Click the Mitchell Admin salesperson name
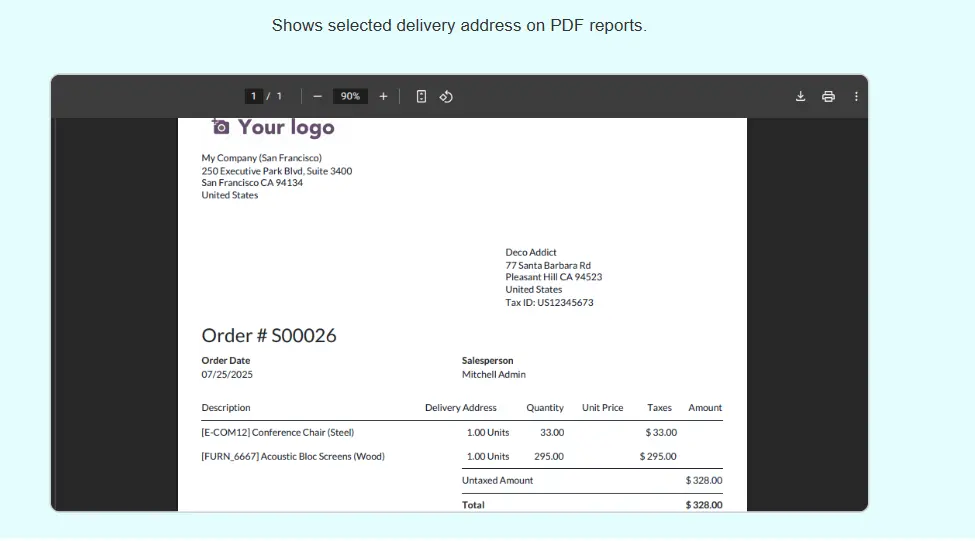 [493, 375]
